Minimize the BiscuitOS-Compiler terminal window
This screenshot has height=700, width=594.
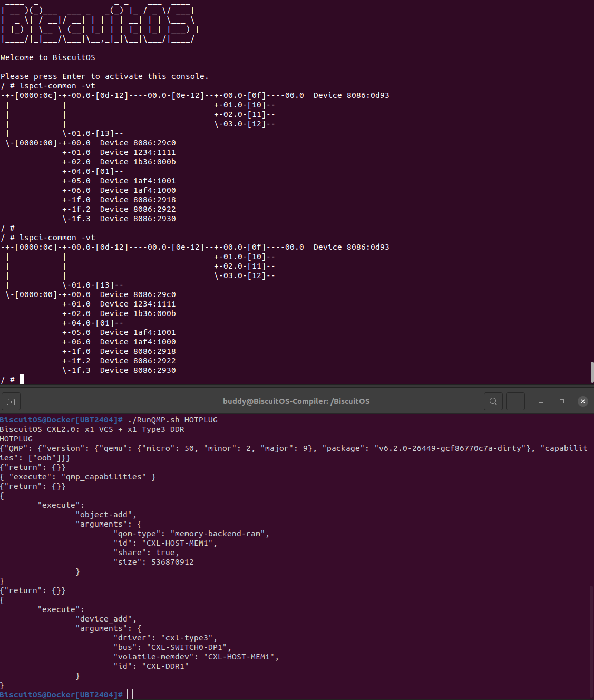(541, 401)
